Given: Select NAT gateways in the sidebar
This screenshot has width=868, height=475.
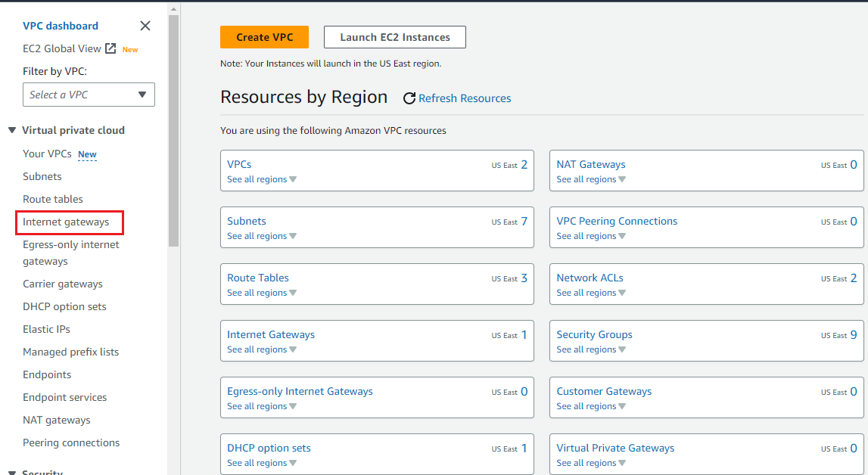Looking at the screenshot, I should 57,420.
